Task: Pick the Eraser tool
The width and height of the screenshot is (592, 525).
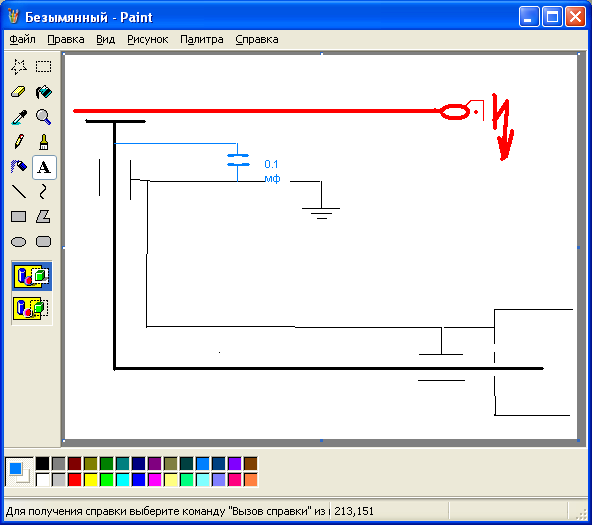Action: 18,92
